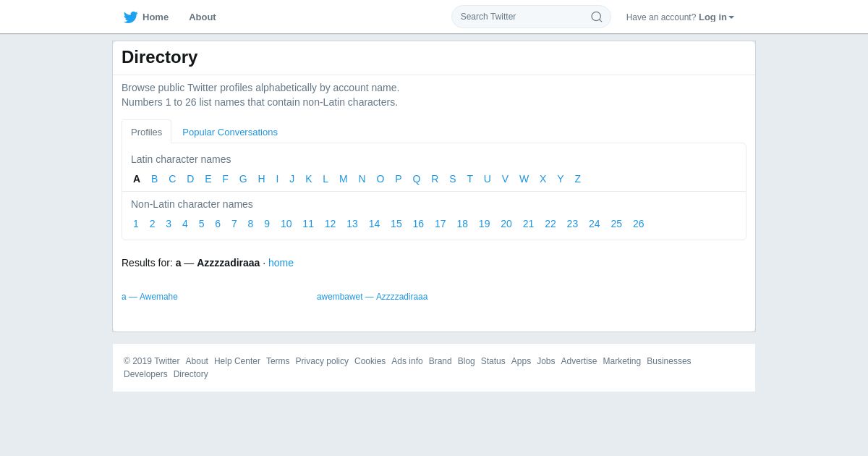Open footer Marketing link
Screen dimensions: 868x456
tap(622, 361)
